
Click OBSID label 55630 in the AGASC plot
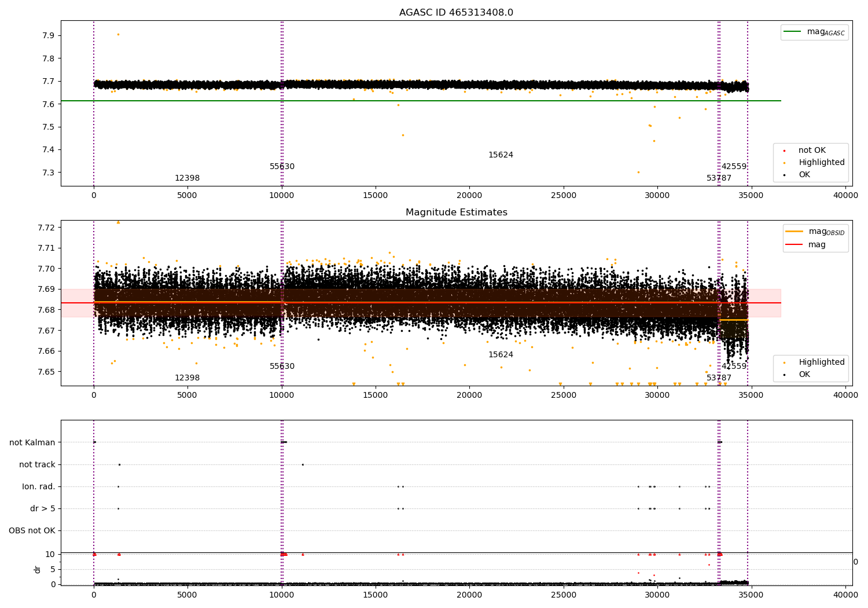click(282, 167)
